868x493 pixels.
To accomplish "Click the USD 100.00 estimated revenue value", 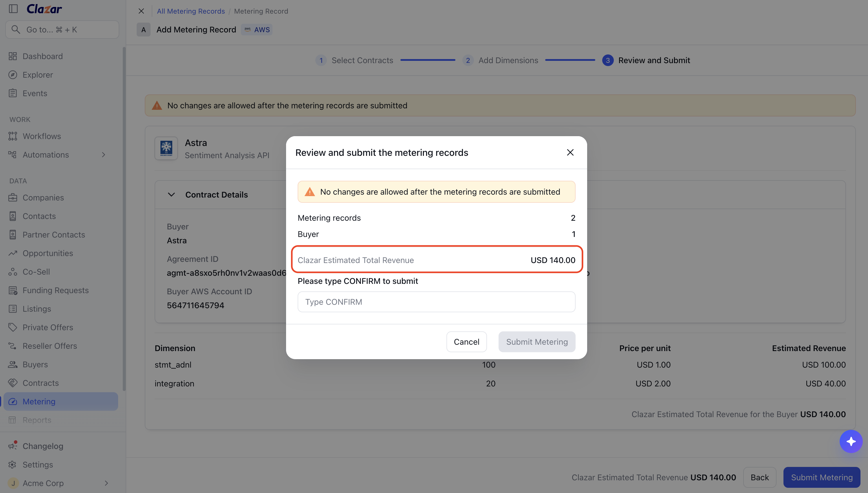I will point(824,365).
